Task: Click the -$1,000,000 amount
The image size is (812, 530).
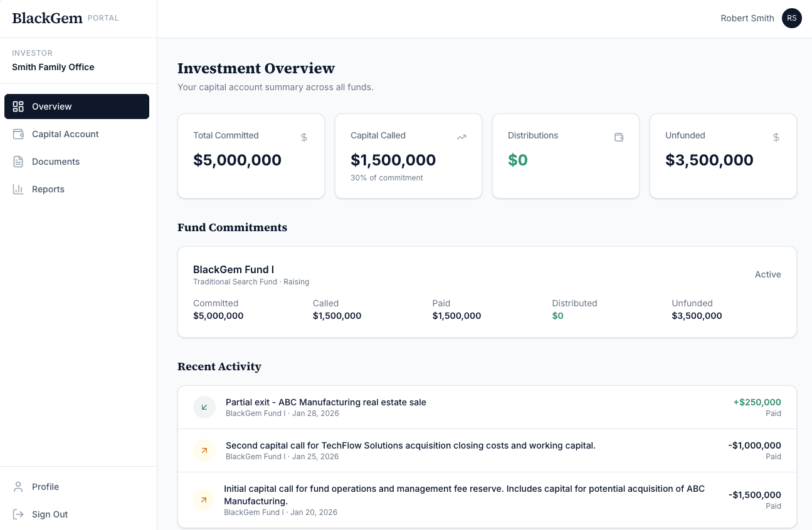Action: 755,445
